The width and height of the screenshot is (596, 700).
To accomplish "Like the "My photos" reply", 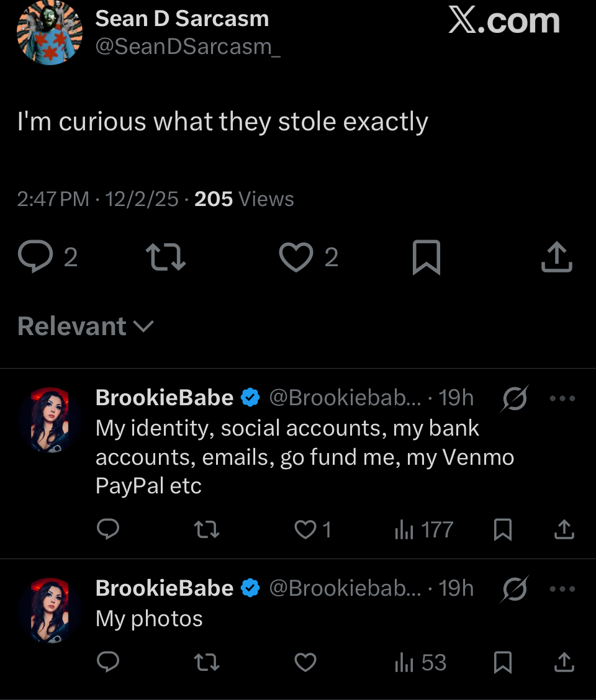I will 305,663.
